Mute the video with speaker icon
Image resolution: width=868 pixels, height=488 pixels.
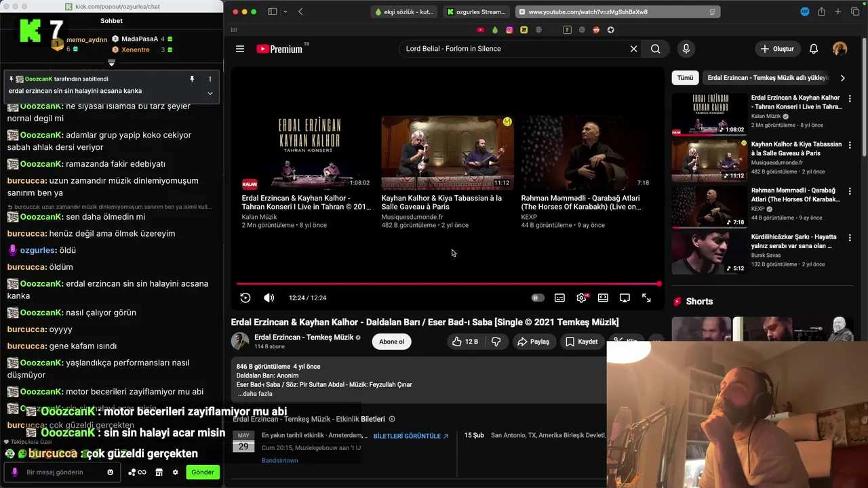pyautogui.click(x=269, y=298)
